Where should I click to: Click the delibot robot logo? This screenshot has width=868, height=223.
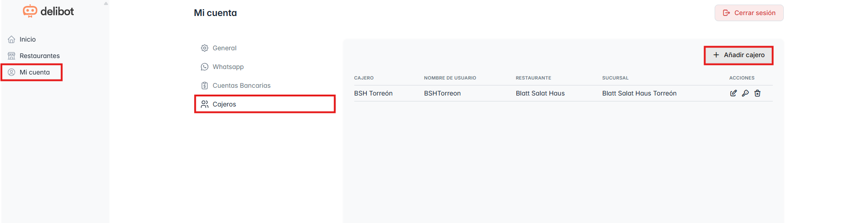pyautogui.click(x=30, y=11)
